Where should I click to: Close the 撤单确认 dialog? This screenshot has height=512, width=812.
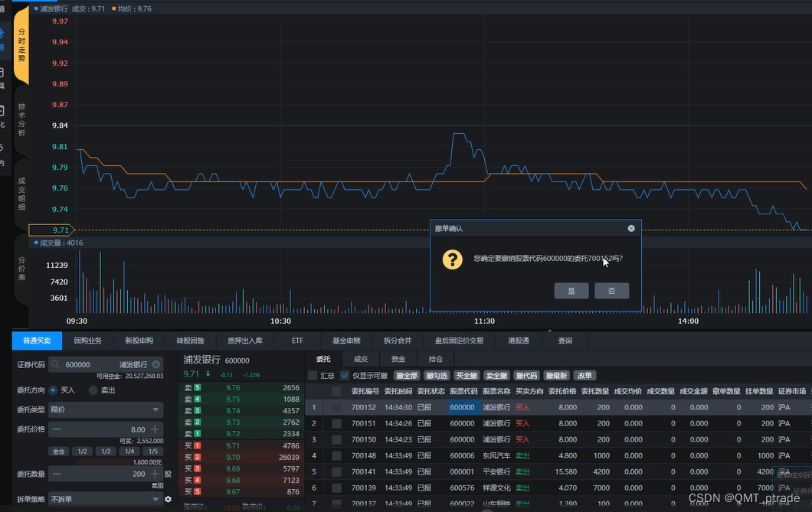click(631, 228)
